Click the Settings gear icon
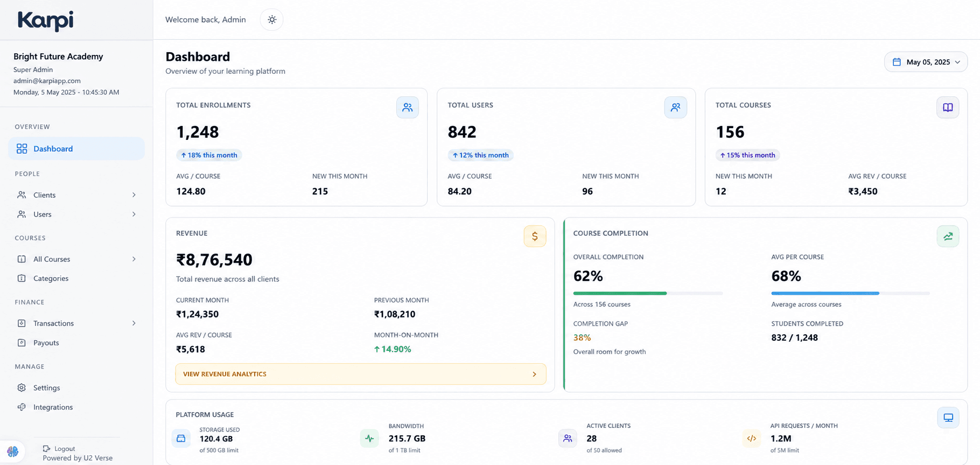The width and height of the screenshot is (980, 465). (22, 387)
